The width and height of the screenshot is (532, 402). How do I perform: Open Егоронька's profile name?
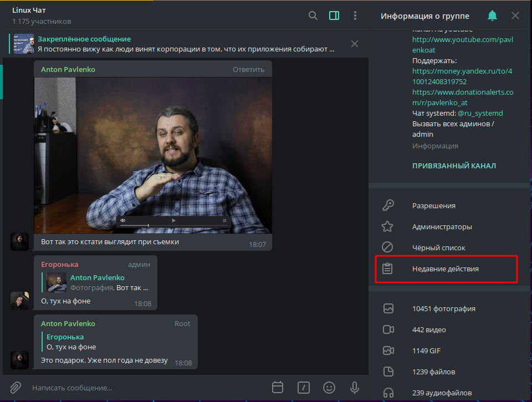click(60, 264)
